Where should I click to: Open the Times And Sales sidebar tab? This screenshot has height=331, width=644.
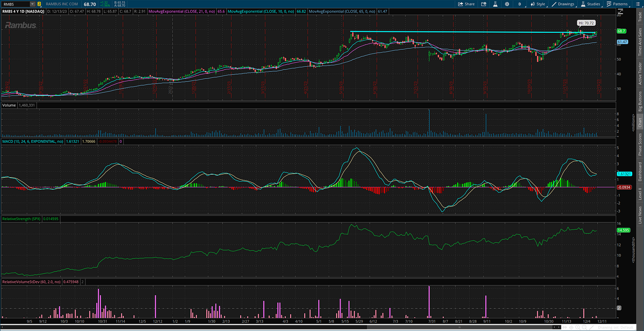tap(640, 42)
